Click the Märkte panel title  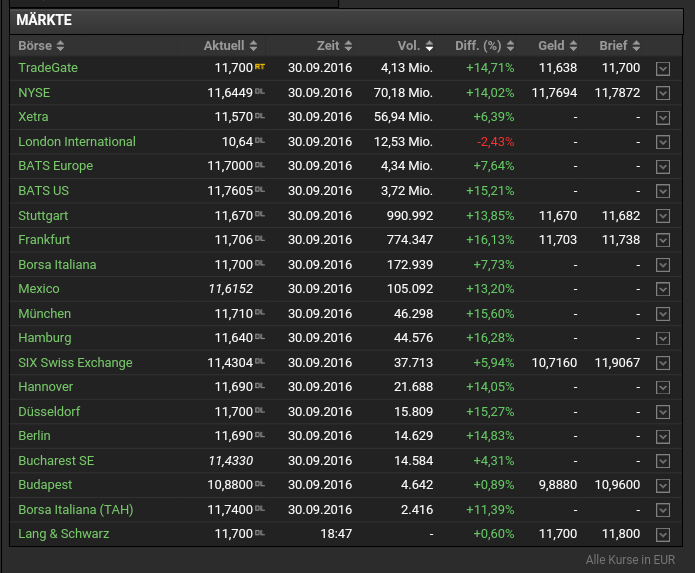click(44, 20)
